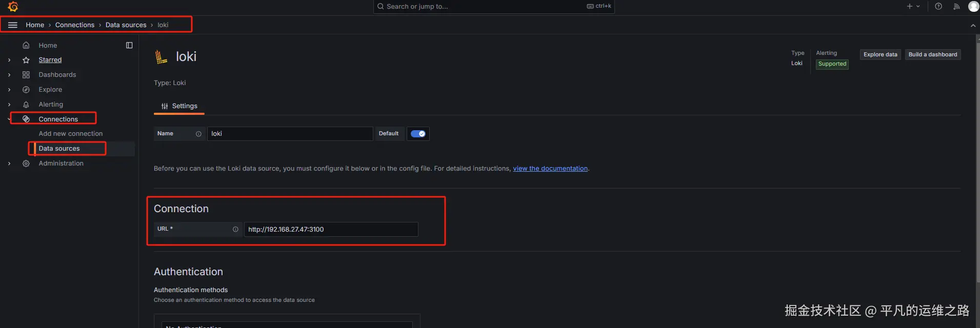This screenshot has width=980, height=328.
Task: Click Build a dashboard button
Action: [933, 55]
